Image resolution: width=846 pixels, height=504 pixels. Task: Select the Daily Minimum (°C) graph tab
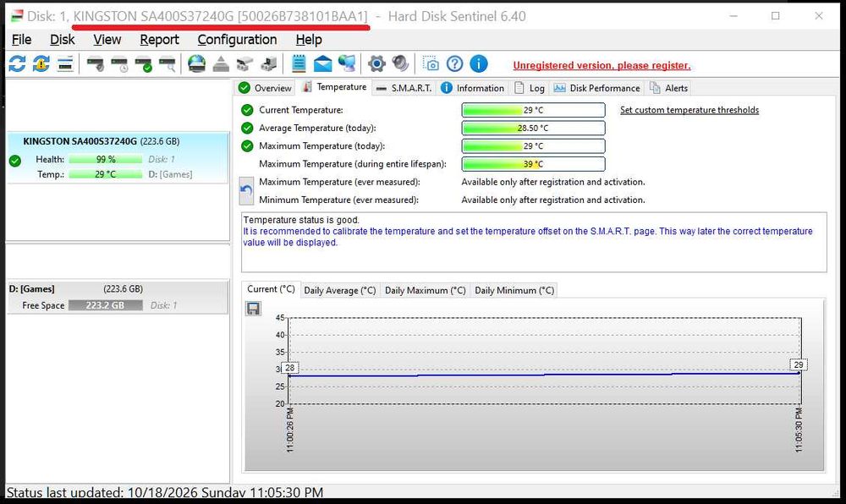point(514,290)
